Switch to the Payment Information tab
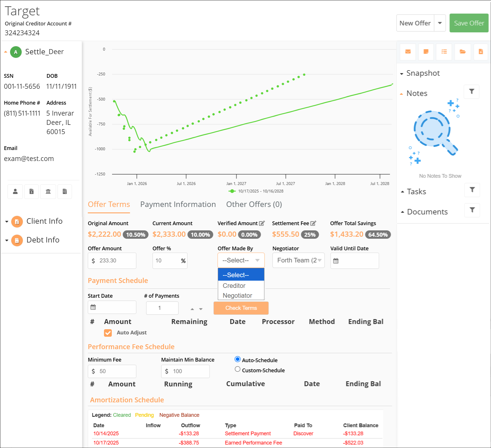The image size is (491, 448). (178, 204)
